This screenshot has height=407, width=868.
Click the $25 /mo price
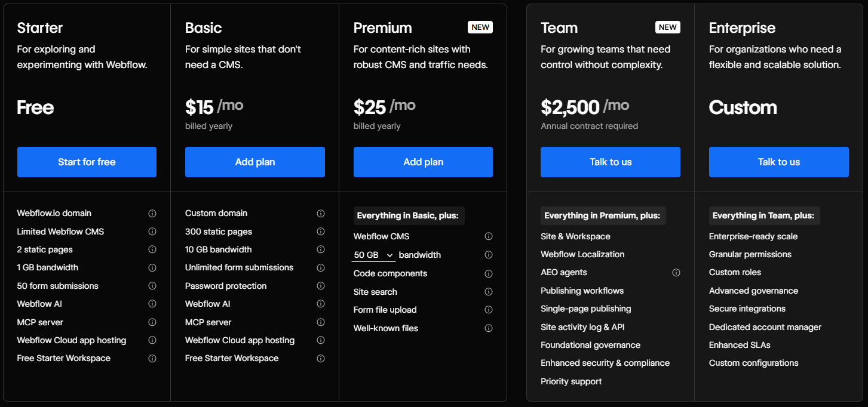coord(385,107)
